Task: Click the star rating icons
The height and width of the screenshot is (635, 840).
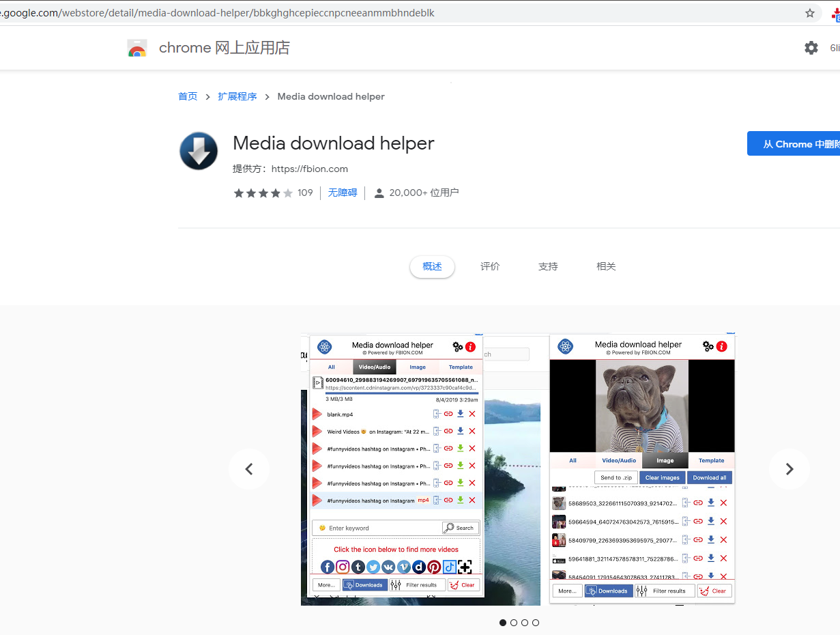Action: click(x=263, y=193)
